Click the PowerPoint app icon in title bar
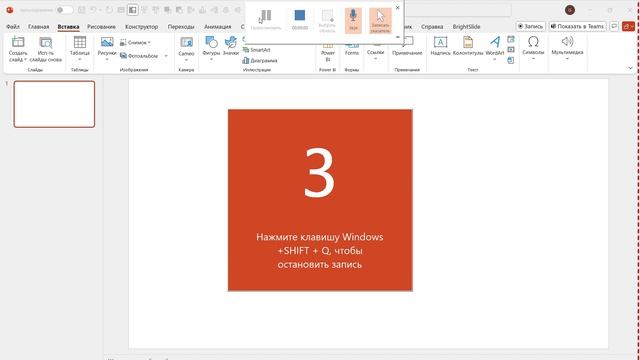This screenshot has height=360, width=640. [x=10, y=10]
